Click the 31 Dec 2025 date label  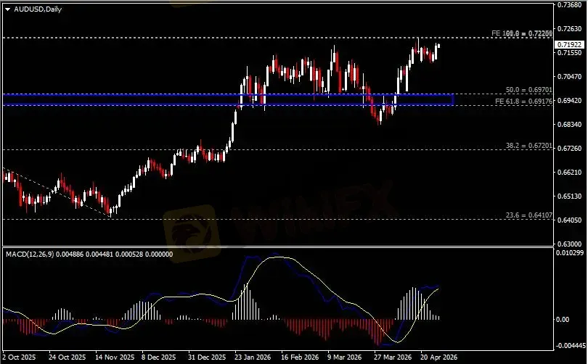point(207,357)
